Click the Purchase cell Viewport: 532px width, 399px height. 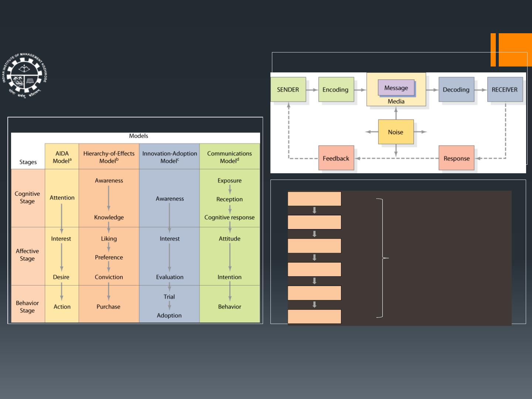coord(109,307)
